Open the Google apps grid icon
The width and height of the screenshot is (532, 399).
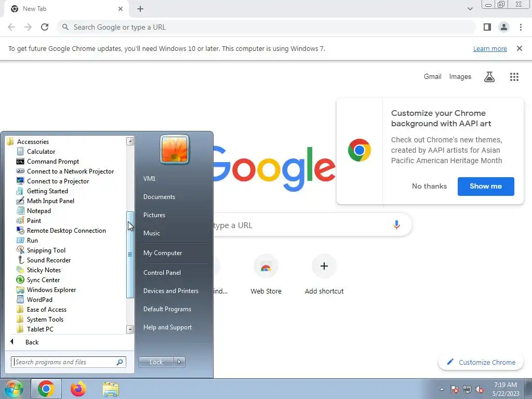(x=514, y=77)
